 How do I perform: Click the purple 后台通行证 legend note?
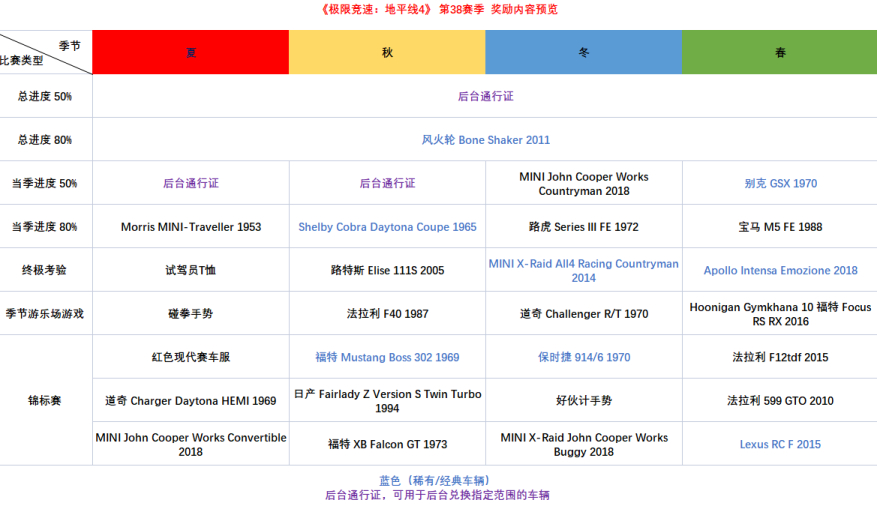pos(437,495)
